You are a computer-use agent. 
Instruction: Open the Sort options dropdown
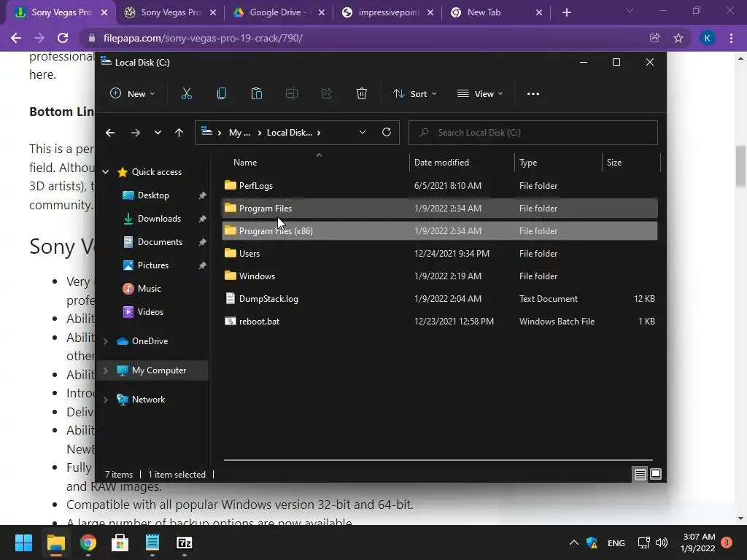(414, 94)
